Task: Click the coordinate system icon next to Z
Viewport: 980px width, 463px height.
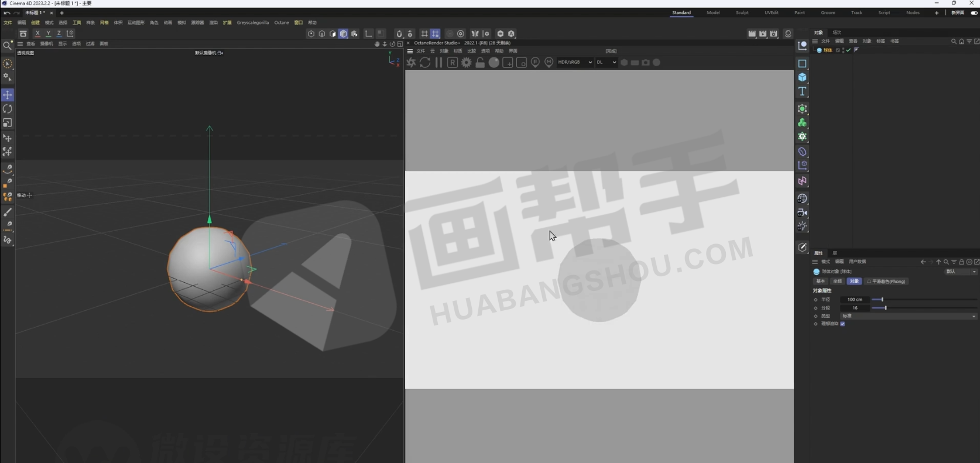Action: [x=70, y=33]
